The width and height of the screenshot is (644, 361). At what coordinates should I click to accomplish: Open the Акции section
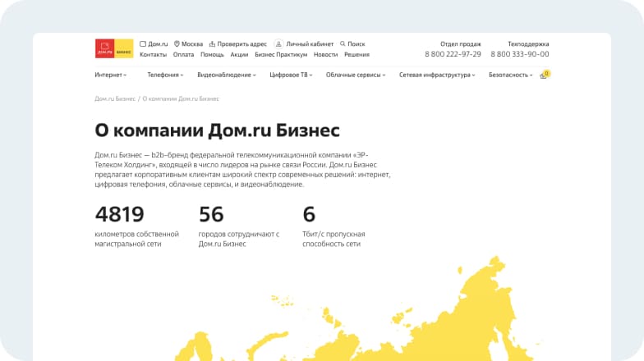[x=239, y=54]
